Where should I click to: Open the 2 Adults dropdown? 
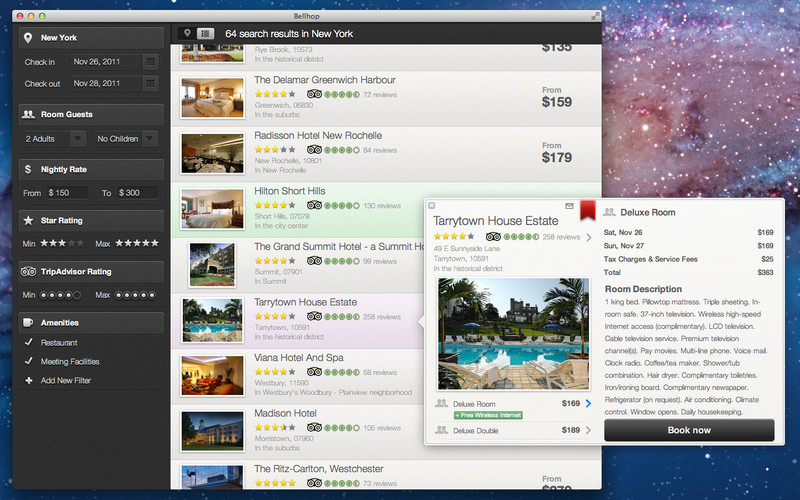(54, 139)
